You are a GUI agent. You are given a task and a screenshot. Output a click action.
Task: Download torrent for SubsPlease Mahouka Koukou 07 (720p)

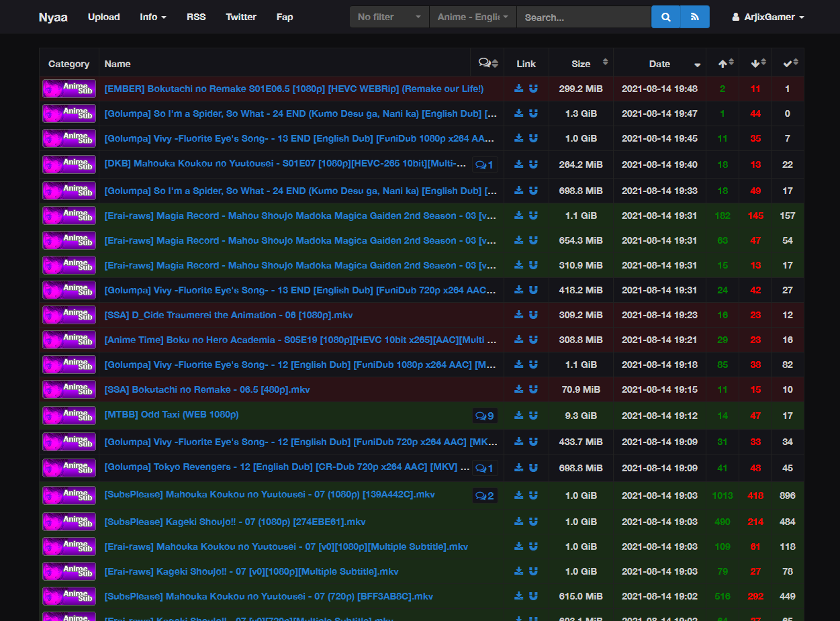click(518, 596)
